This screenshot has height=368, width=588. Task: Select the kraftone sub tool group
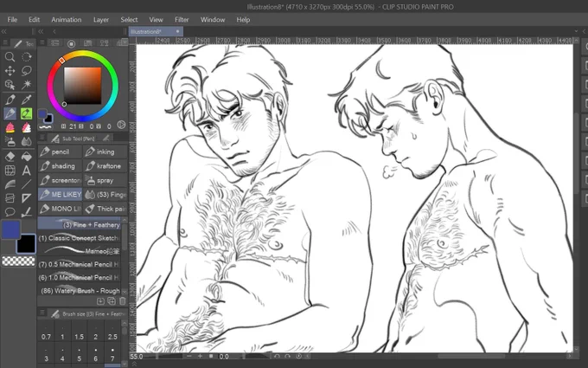[x=105, y=166]
